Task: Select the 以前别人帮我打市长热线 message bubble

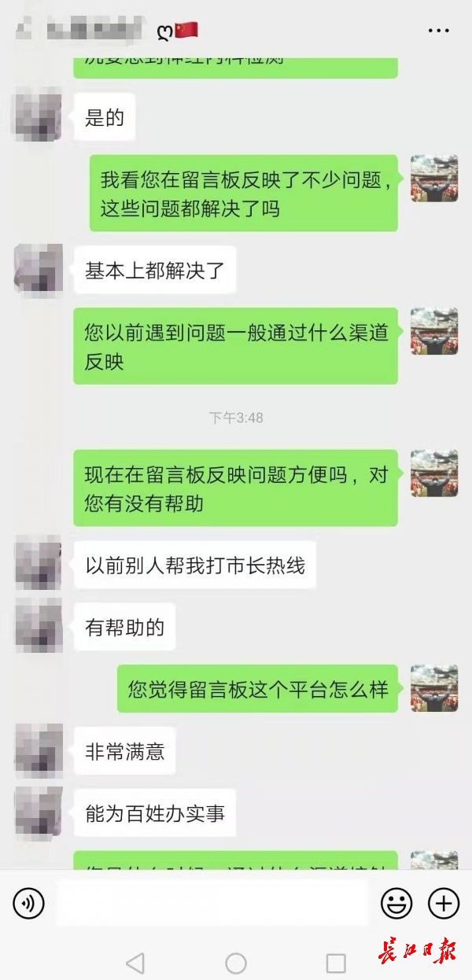Action: [x=195, y=565]
